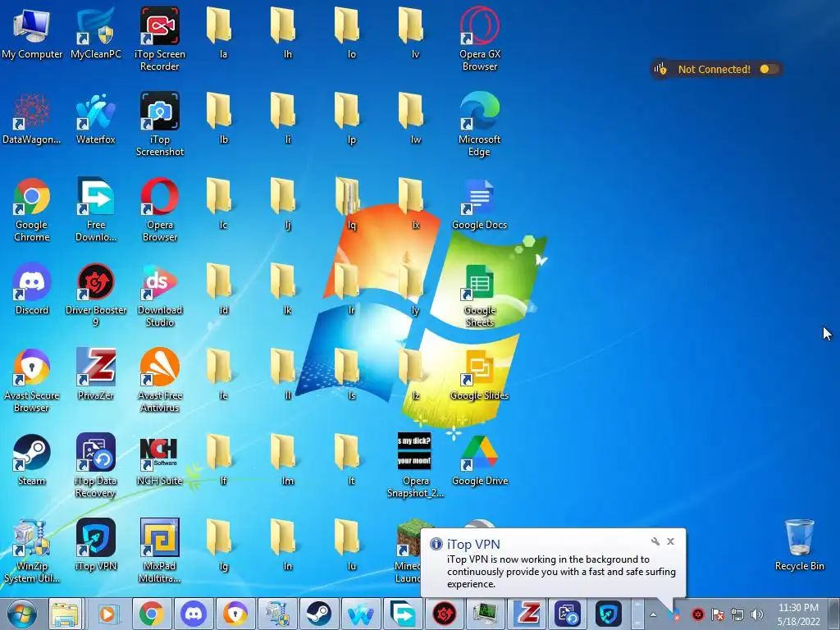This screenshot has height=630, width=840.
Task: Select the DataWagon desktop shortcut
Action: [x=32, y=118]
